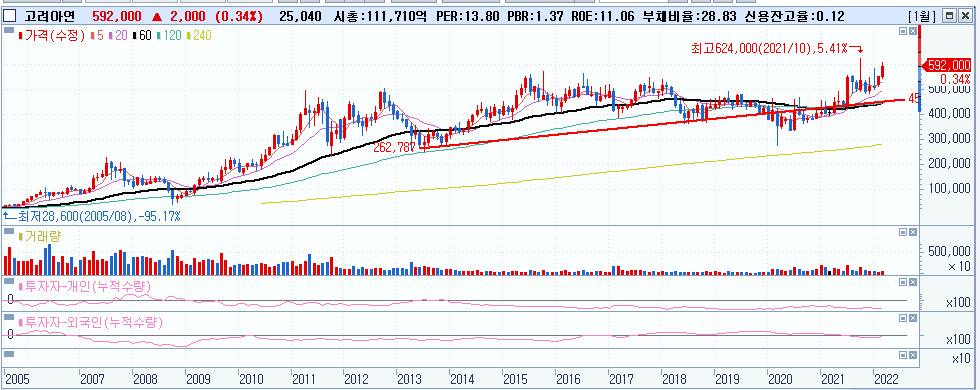Click the pane handle above 투자자-개인 label
Image resolution: width=980 pixels, height=390 pixels.
tap(9, 282)
